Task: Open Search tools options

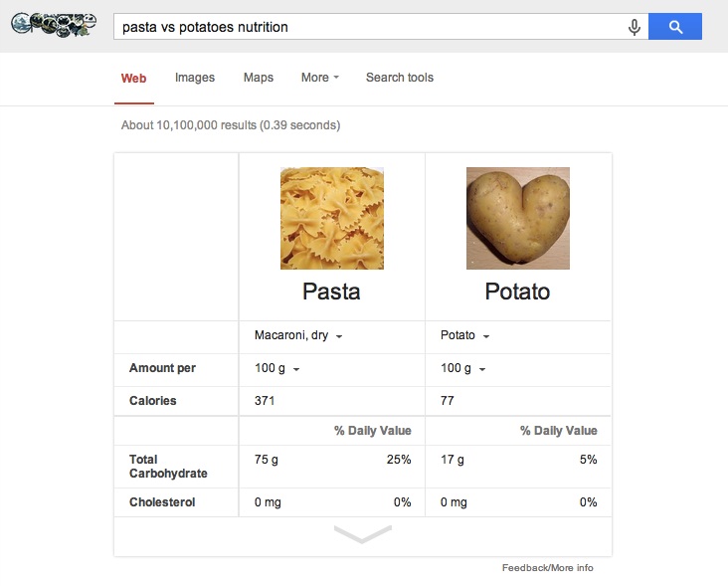Action: point(399,78)
